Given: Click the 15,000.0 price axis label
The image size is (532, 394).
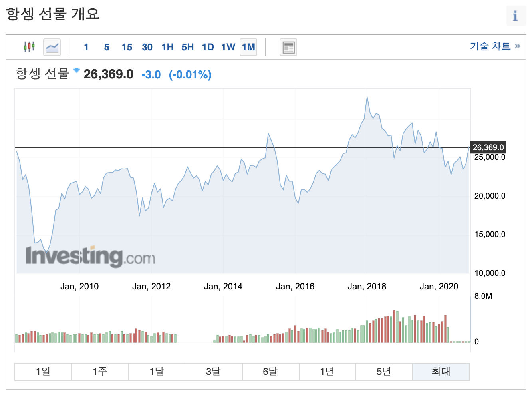Looking at the screenshot, I should tap(490, 234).
